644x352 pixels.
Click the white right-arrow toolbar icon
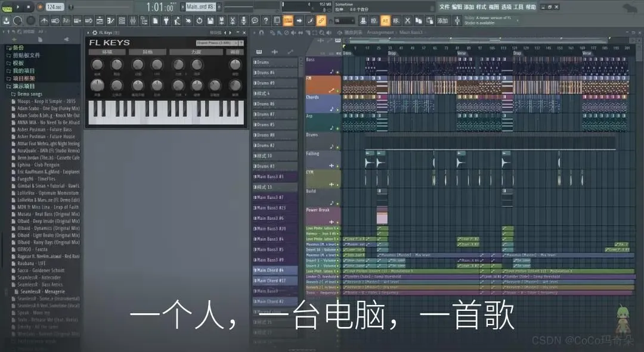point(299,20)
